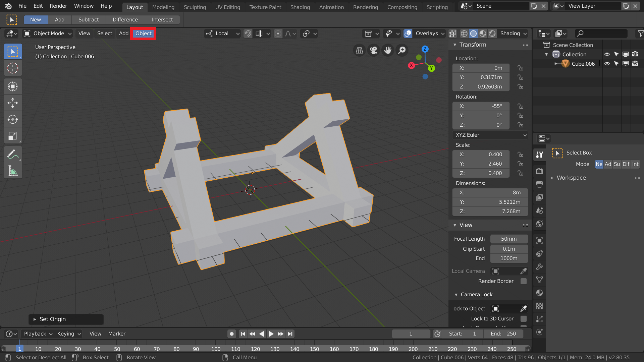
Task: Open the Output properties tab
Action: click(539, 184)
